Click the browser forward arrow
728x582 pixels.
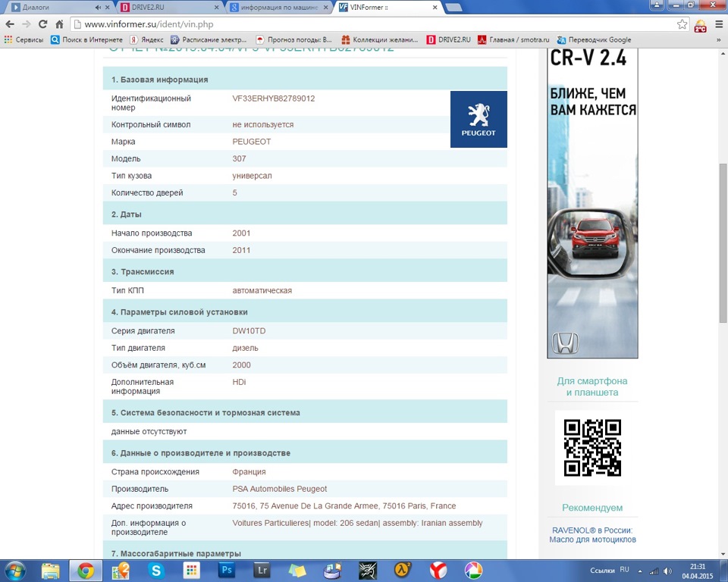click(27, 24)
